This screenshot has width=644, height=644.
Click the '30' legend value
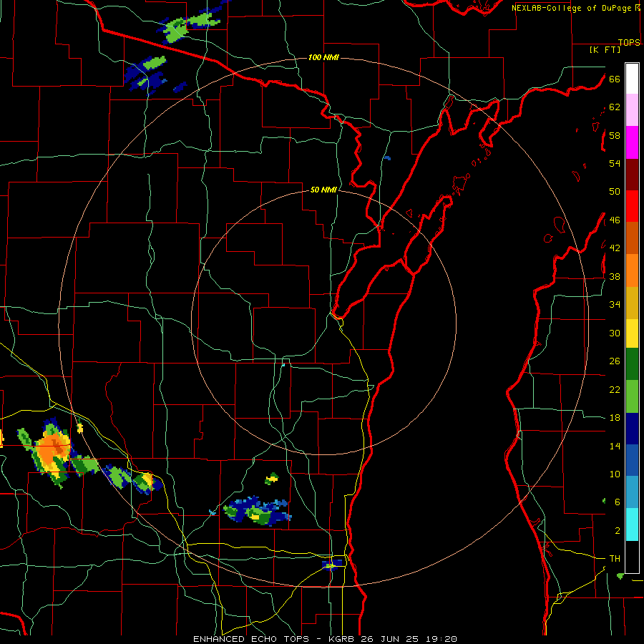pyautogui.click(x=615, y=333)
